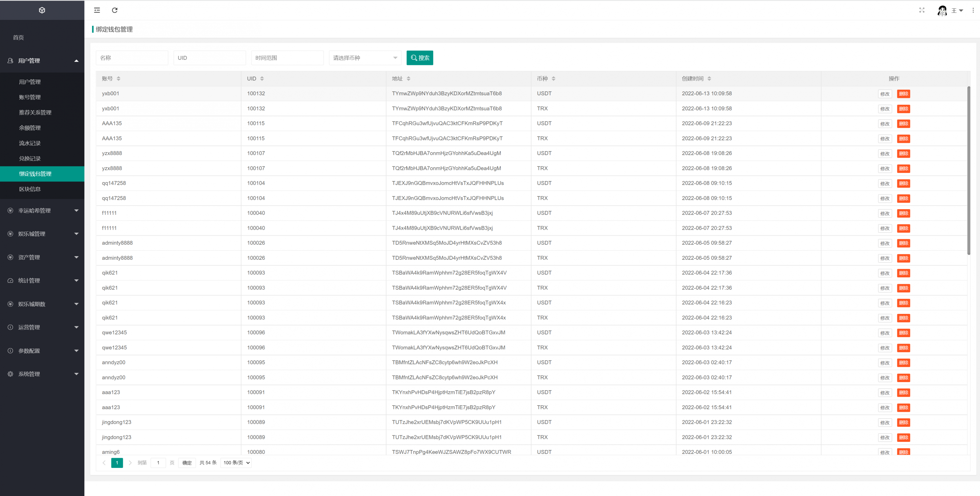Open the 请选择币种 currency dropdown
Screen dimensions: 980x496
click(365, 58)
